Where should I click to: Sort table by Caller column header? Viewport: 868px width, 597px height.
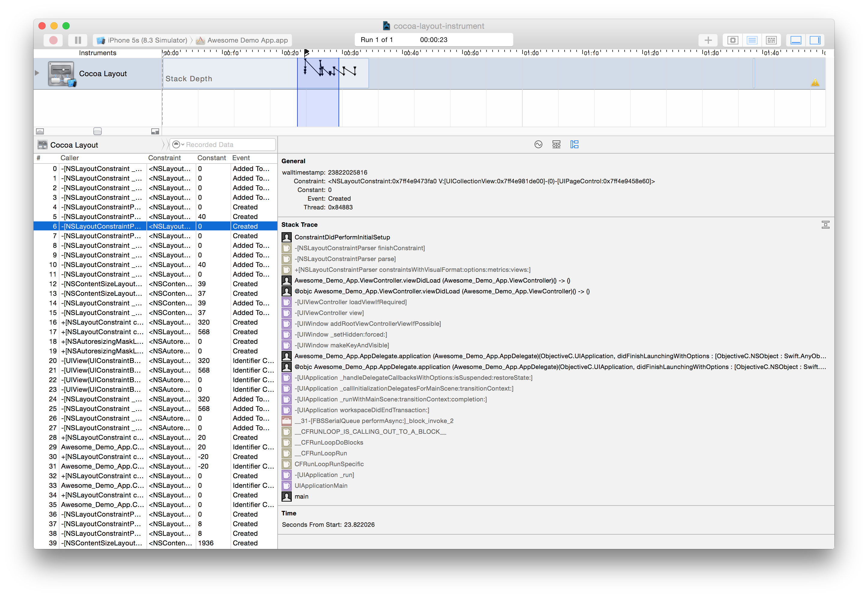(x=103, y=158)
